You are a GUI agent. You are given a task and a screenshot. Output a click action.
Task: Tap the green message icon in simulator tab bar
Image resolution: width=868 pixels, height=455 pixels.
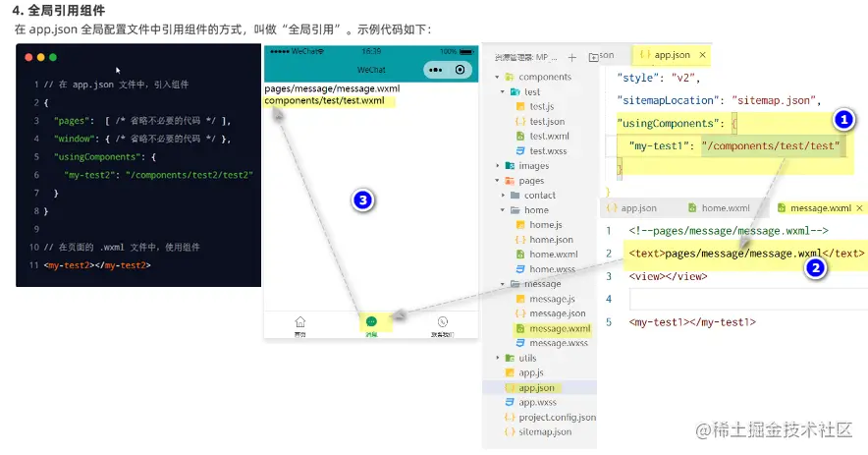[371, 322]
